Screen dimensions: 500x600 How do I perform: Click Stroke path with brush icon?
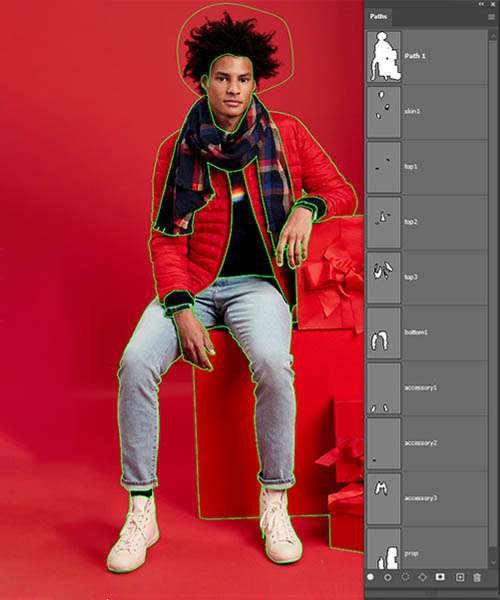[388, 577]
